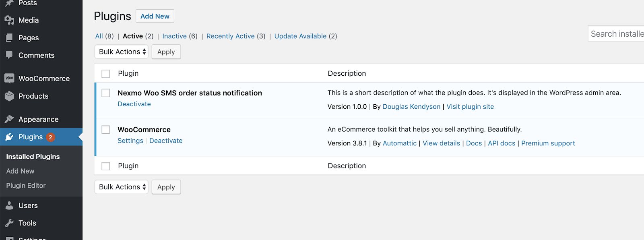
Task: Show All plugins filter
Action: 99,36
